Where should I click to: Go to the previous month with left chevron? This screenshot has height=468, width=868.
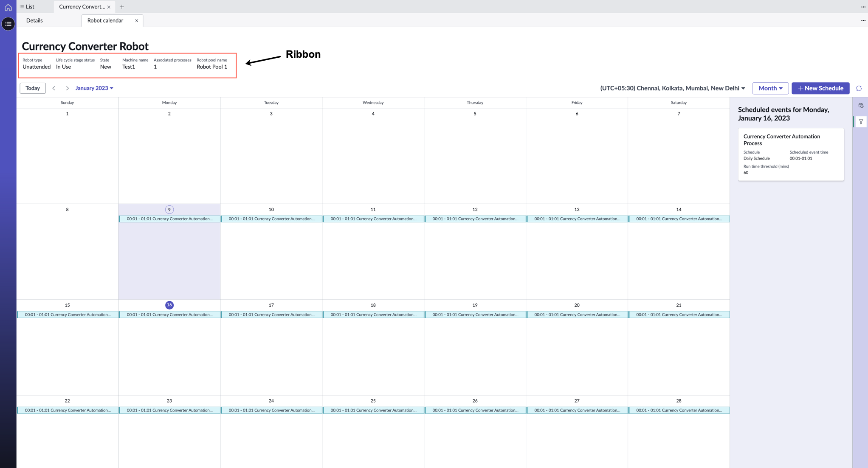point(54,88)
